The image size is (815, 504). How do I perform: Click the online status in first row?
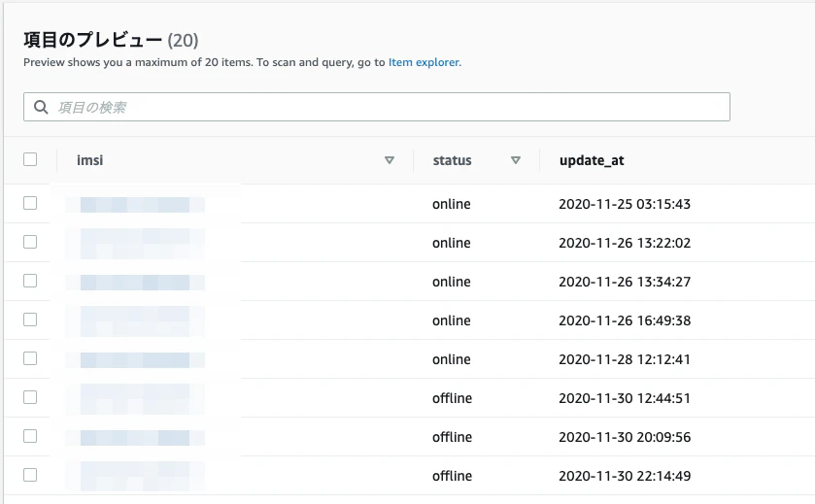[451, 204]
